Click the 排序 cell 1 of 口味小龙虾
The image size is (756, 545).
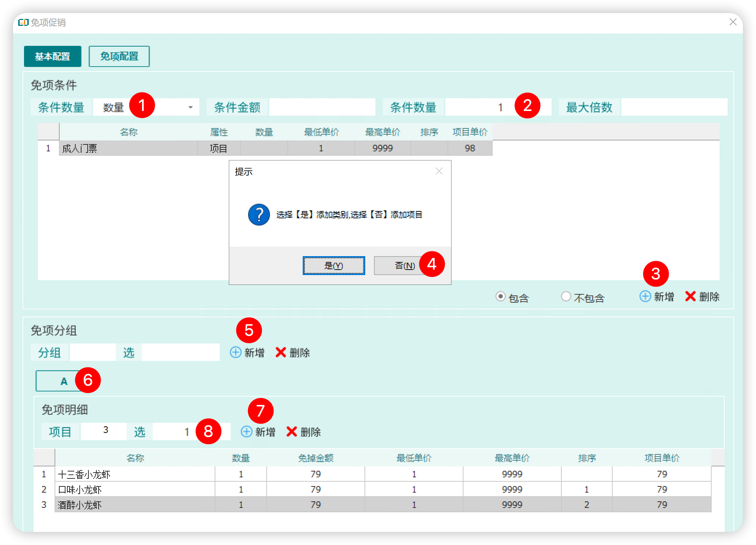tap(586, 489)
